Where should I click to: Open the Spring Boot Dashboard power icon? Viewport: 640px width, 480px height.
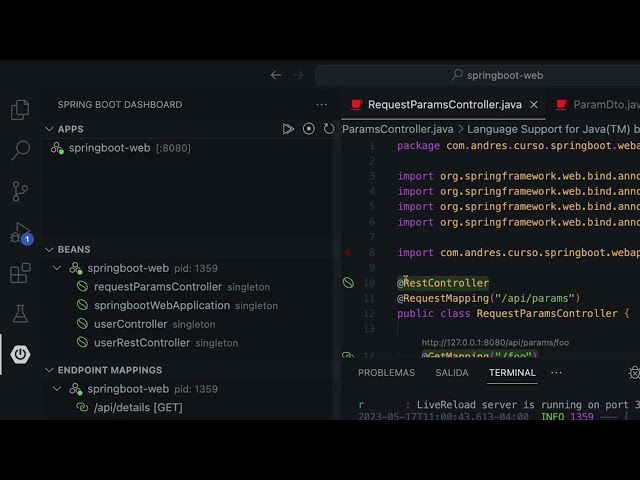coord(20,354)
